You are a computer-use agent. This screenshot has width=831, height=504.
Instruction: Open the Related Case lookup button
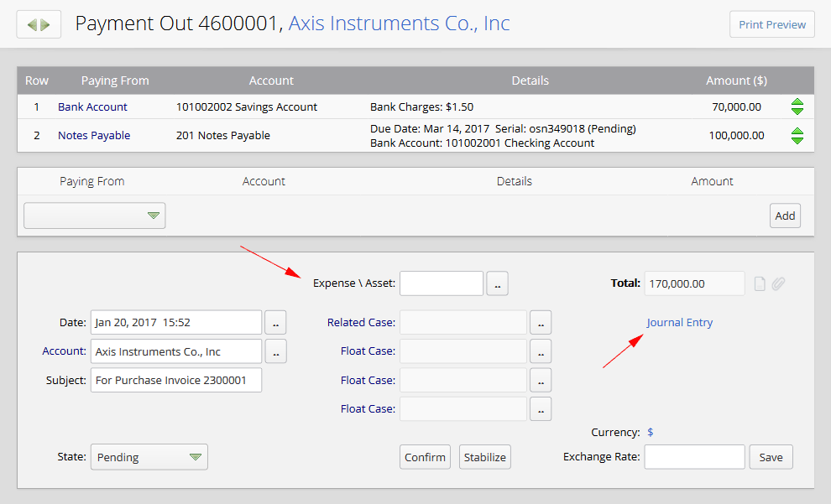(541, 322)
